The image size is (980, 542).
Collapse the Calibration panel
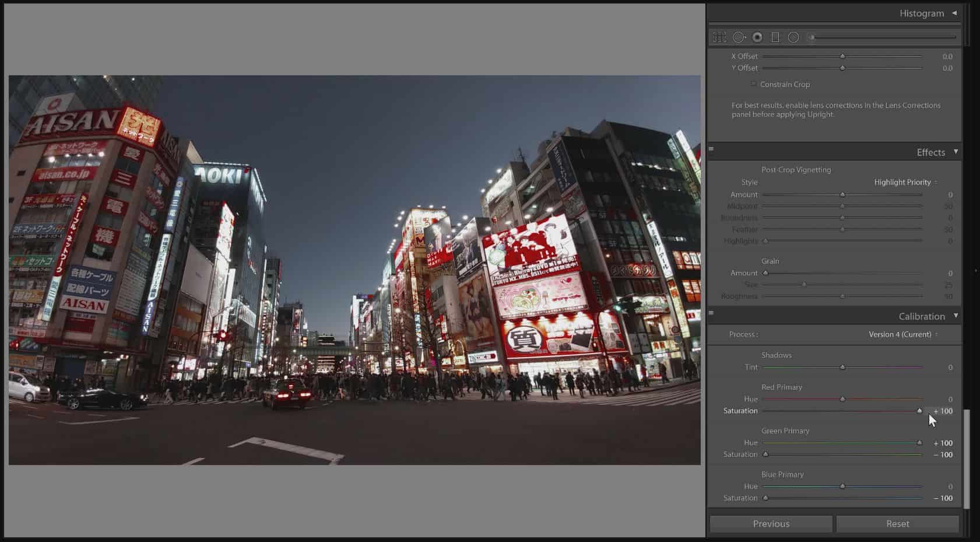[956, 316]
